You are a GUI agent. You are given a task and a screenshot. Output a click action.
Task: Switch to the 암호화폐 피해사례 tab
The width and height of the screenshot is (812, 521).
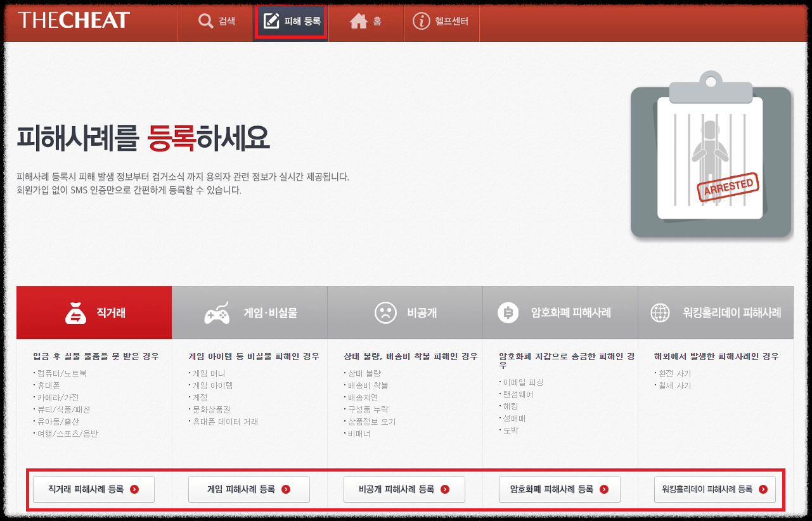pos(560,312)
